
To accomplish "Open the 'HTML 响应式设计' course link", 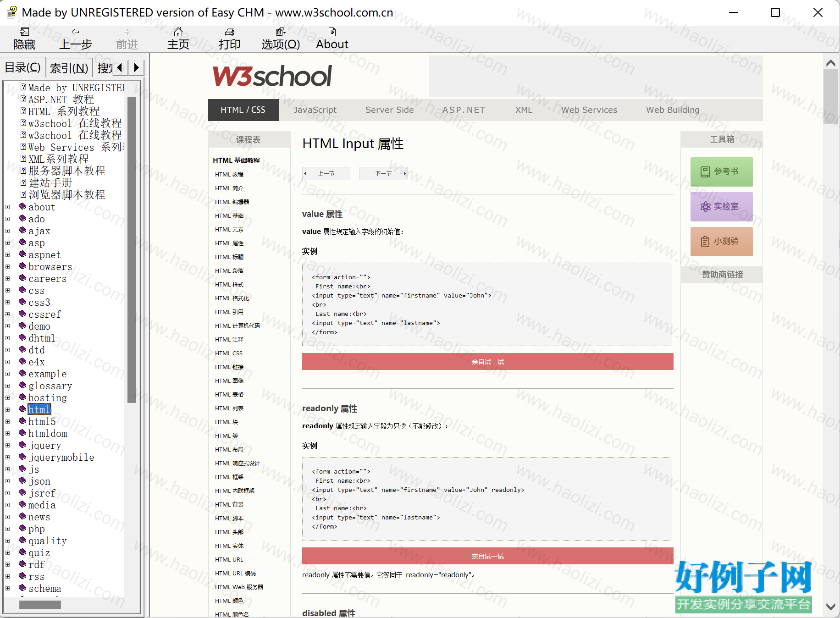I will coord(237,463).
